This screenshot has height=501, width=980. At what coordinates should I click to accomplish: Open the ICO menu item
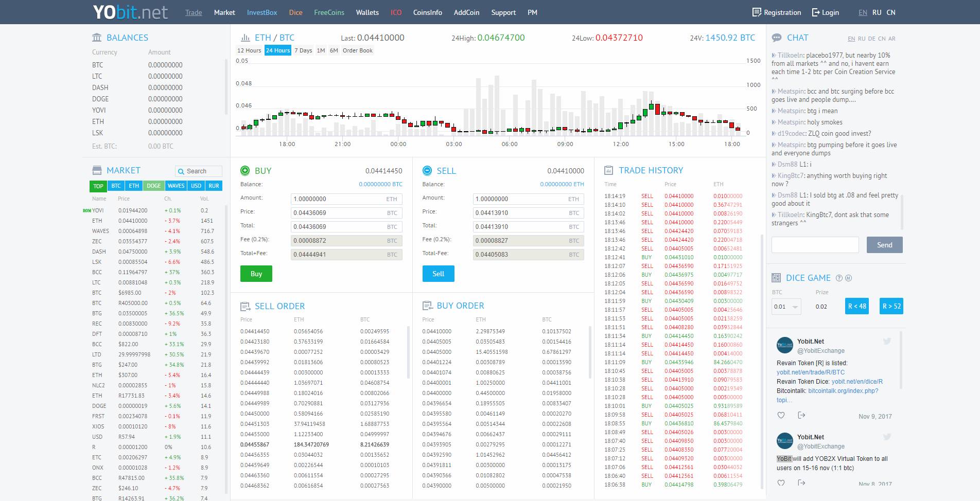coord(396,12)
